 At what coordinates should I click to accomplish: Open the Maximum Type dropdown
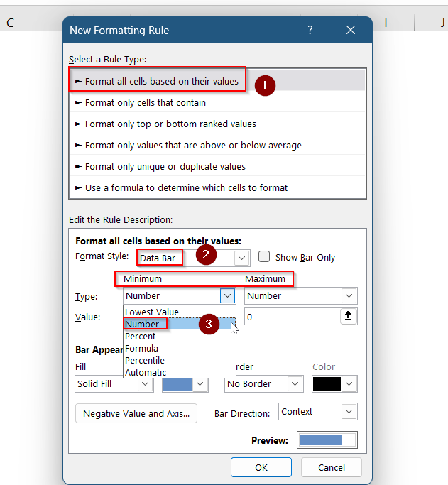point(349,295)
